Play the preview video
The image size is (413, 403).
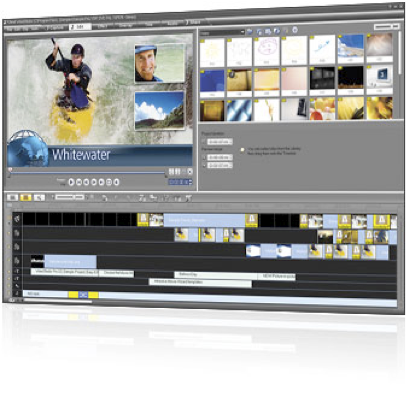tap(71, 182)
